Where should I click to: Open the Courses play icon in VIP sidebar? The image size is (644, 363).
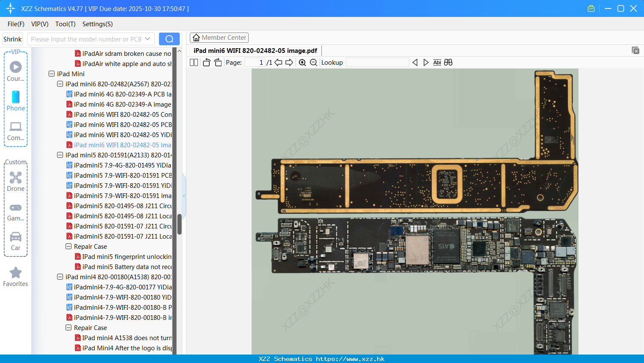[16, 67]
